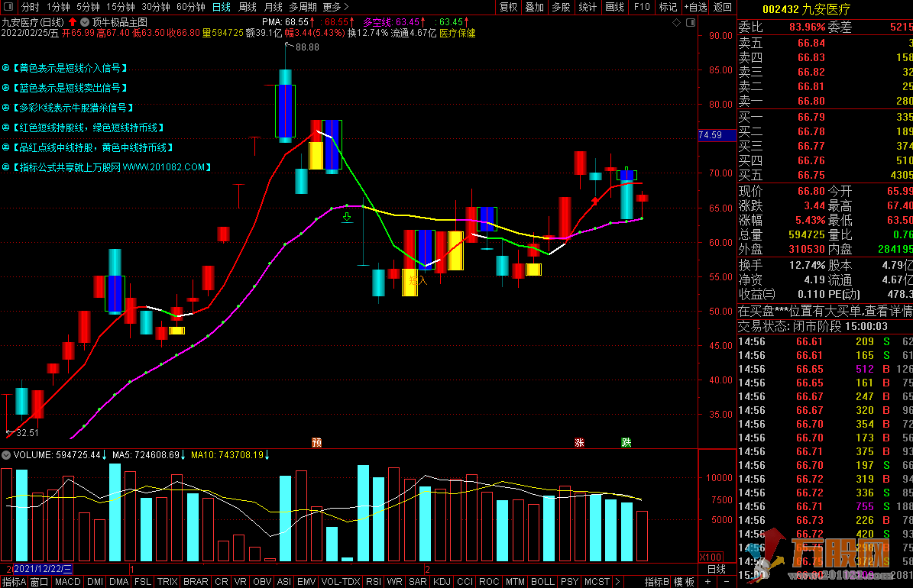
Task: Click the 医疗保健 sector link
Action: [457, 33]
